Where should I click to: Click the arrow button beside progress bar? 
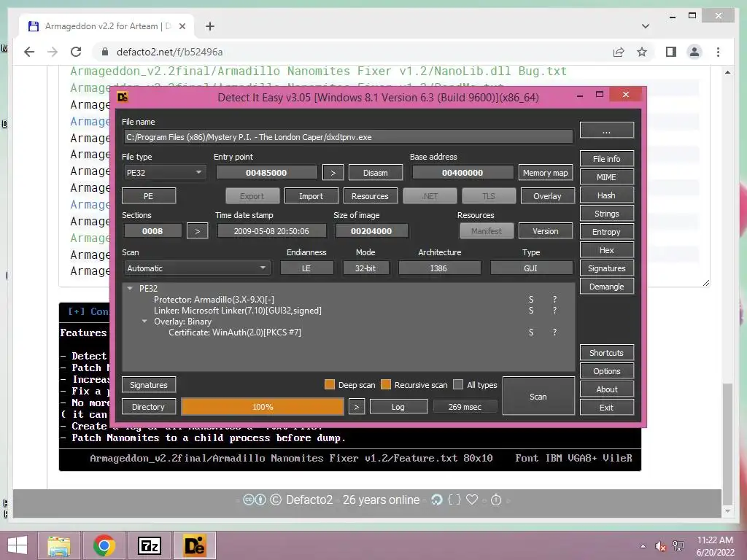[356, 407]
